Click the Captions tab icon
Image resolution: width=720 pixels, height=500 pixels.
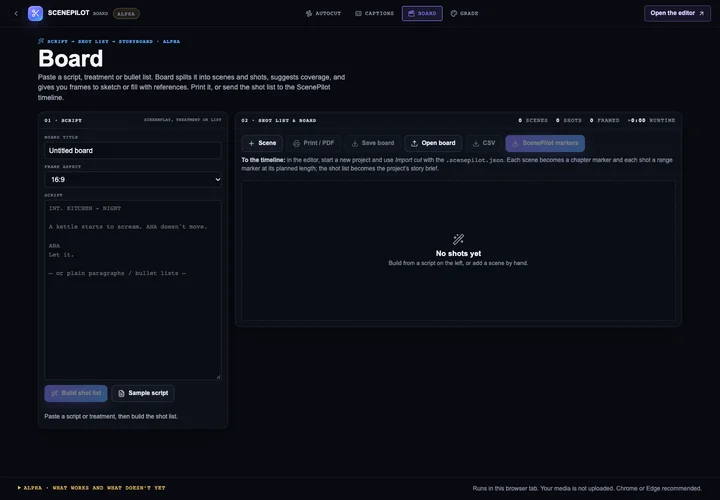(x=359, y=13)
